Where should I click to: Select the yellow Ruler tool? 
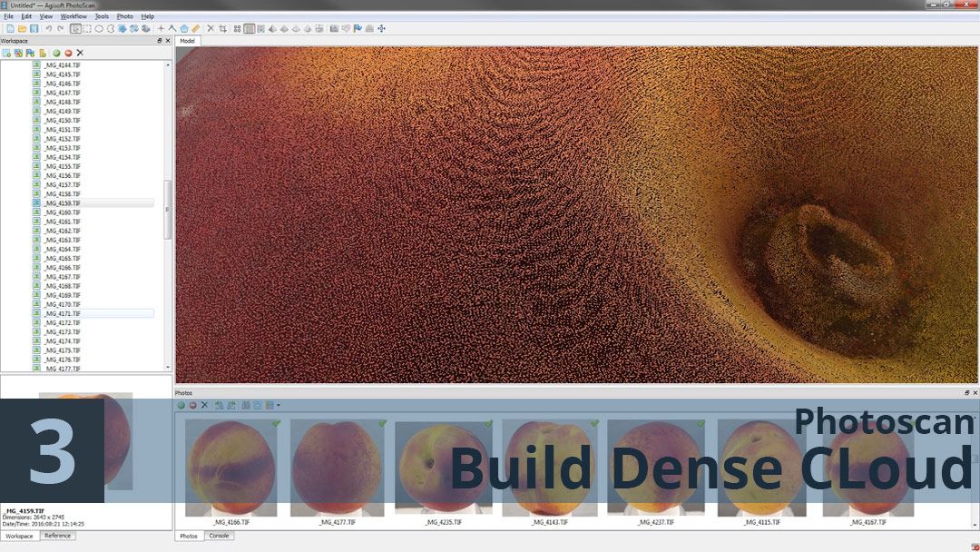tap(196, 29)
